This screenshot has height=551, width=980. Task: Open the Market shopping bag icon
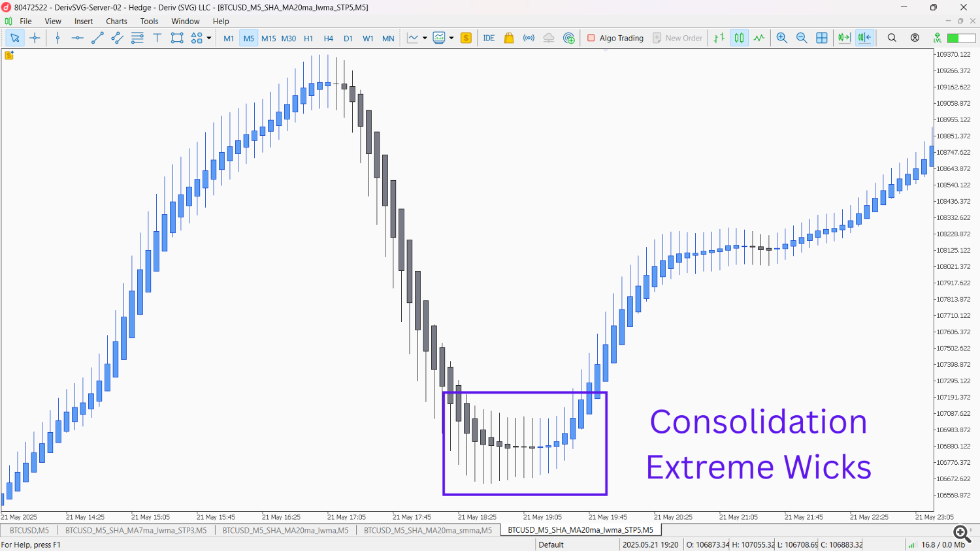(x=509, y=38)
